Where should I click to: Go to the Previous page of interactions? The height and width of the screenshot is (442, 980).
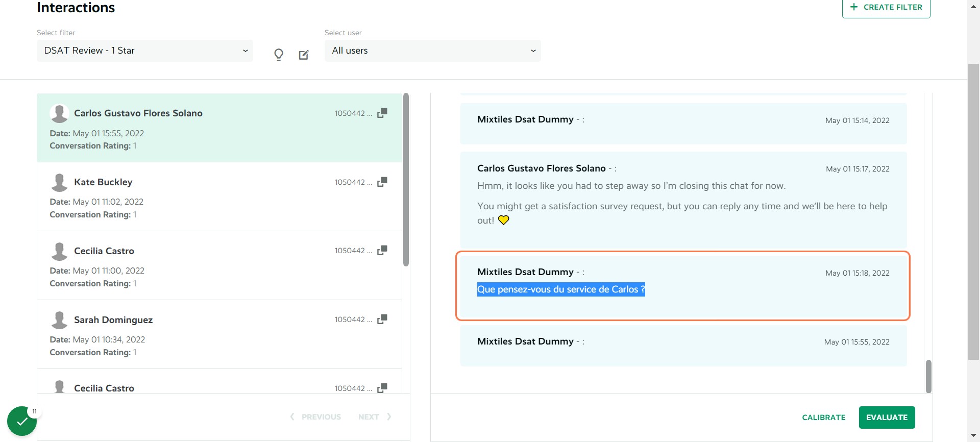(x=315, y=417)
